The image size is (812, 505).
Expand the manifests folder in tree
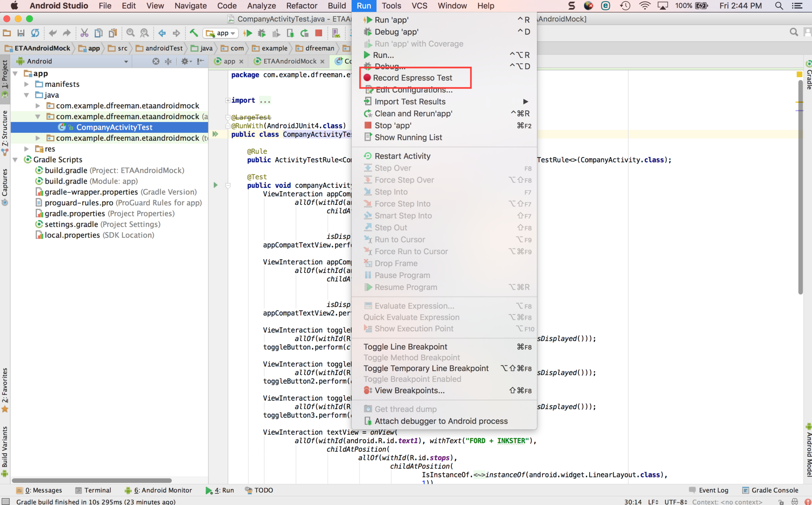point(27,84)
